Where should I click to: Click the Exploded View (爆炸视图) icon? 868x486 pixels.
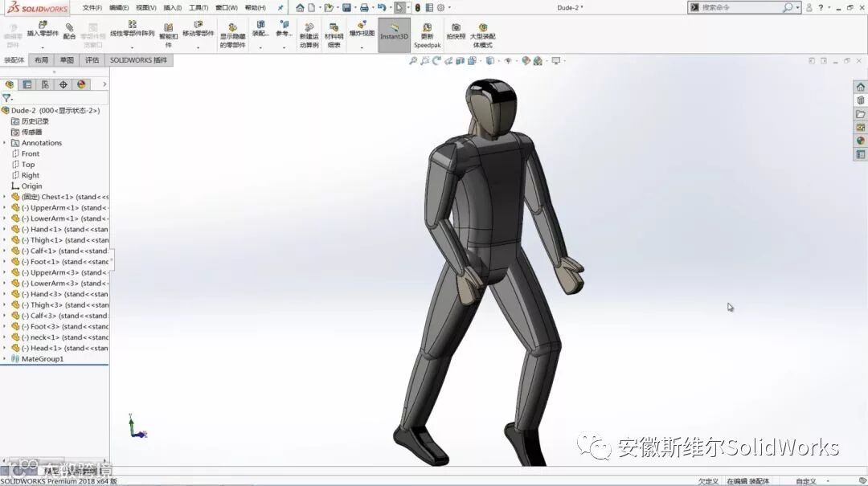click(362, 25)
